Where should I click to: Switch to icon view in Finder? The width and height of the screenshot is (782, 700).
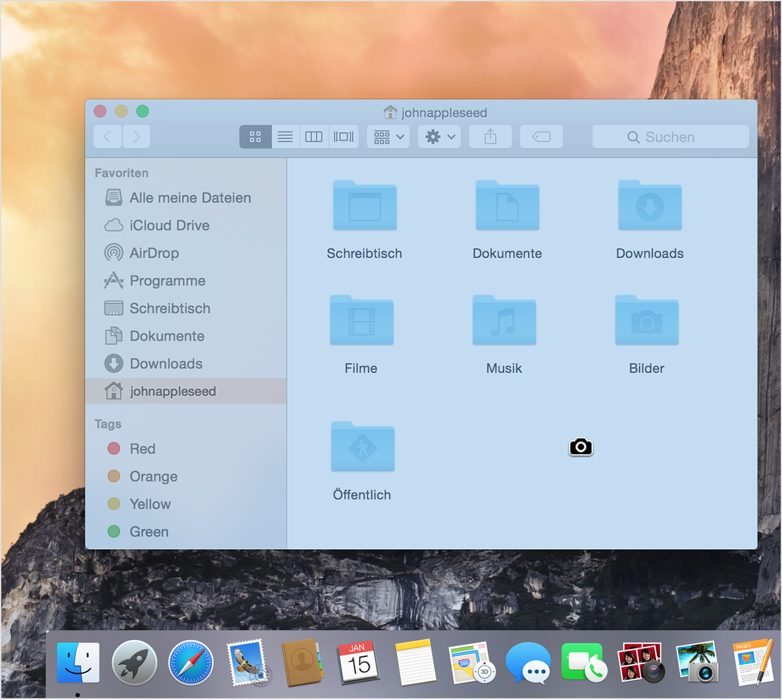[255, 136]
